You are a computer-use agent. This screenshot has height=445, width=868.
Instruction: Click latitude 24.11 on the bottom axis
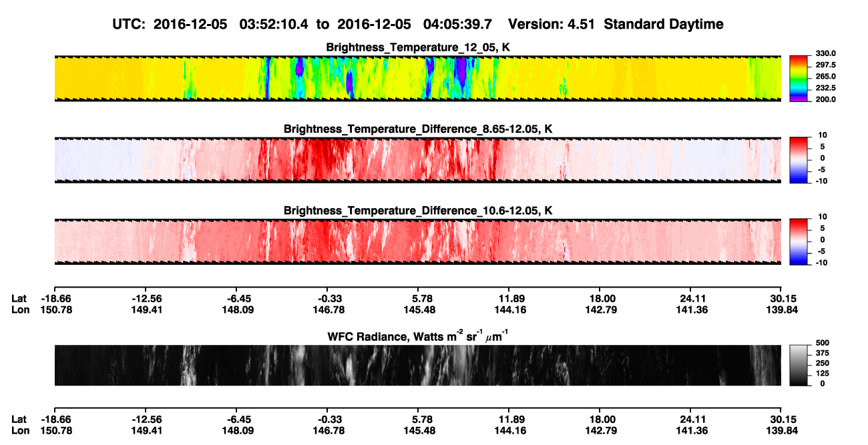click(690, 419)
